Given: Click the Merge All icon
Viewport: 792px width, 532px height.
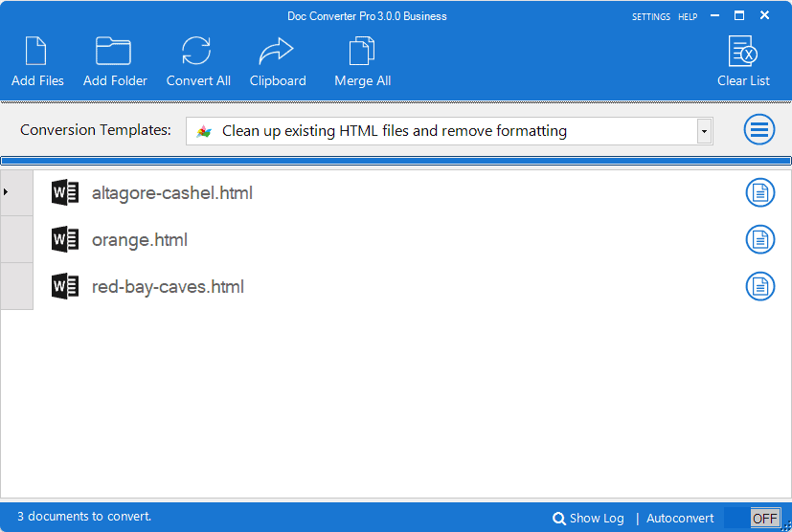Looking at the screenshot, I should (x=362, y=51).
